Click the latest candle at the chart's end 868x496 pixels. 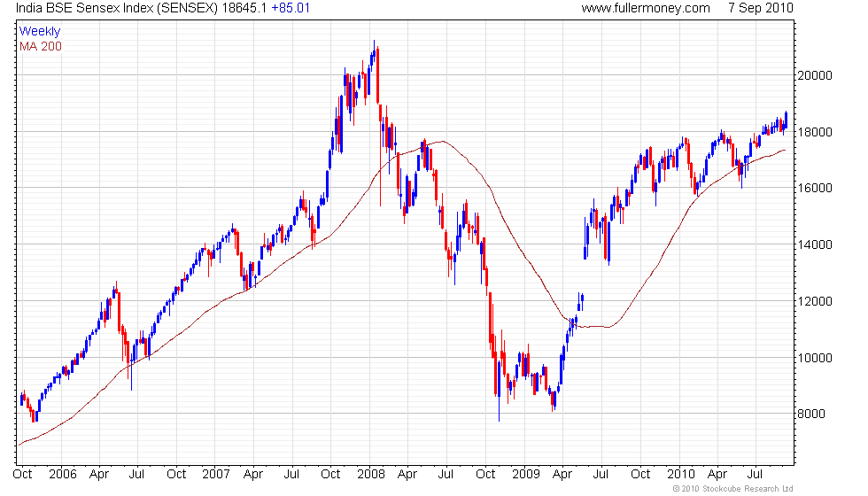(x=786, y=120)
